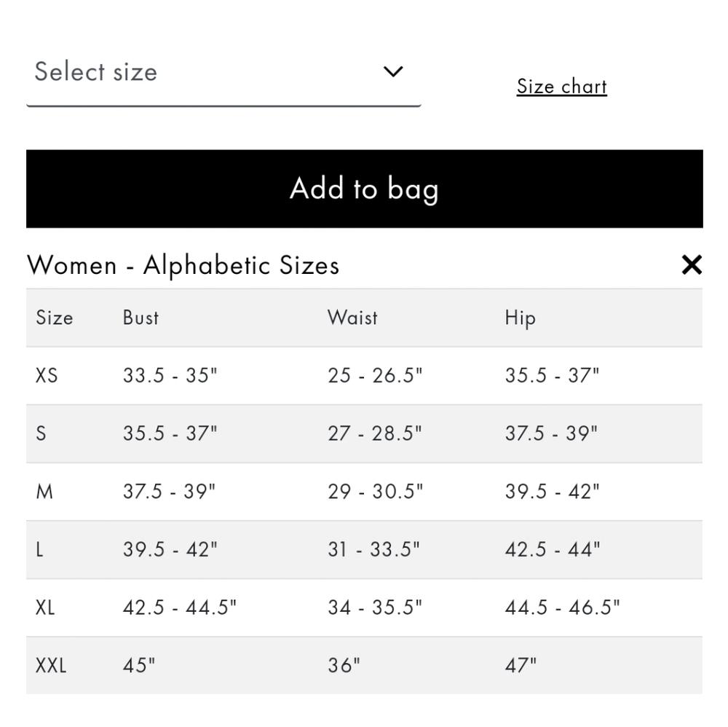
Task: Select the M size row
Action: (x=365, y=492)
